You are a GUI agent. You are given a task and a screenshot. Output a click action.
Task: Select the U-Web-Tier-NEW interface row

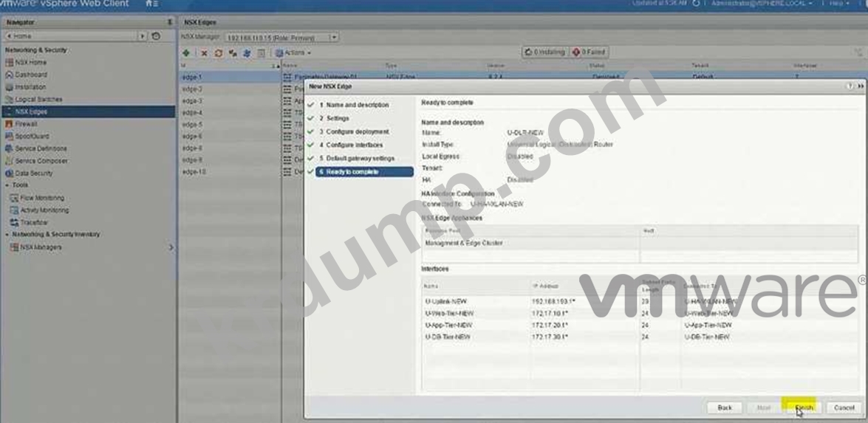(639, 314)
